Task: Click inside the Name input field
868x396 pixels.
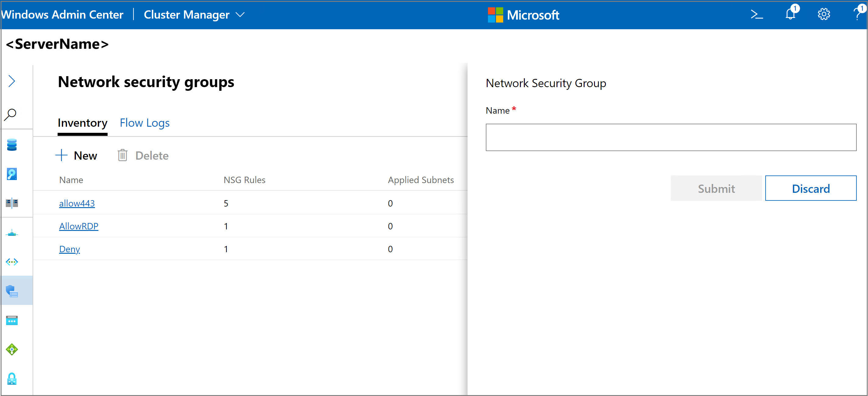Action: [671, 137]
